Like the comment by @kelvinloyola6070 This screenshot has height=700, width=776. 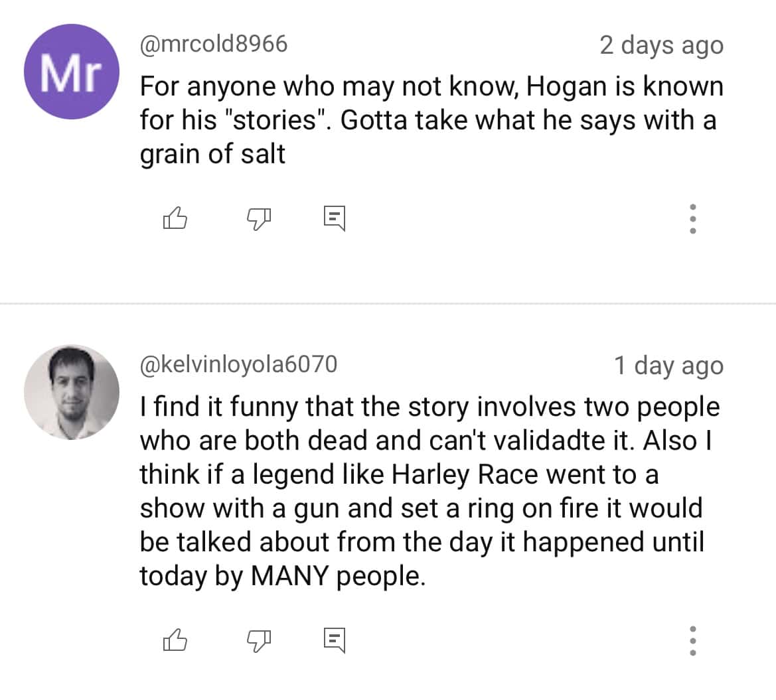pyautogui.click(x=174, y=640)
